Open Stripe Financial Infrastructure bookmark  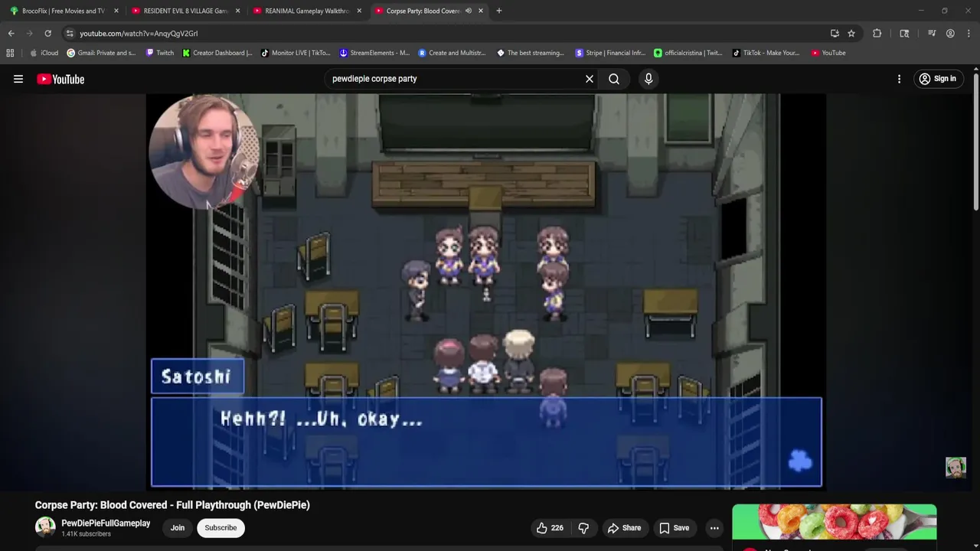pyautogui.click(x=609, y=53)
